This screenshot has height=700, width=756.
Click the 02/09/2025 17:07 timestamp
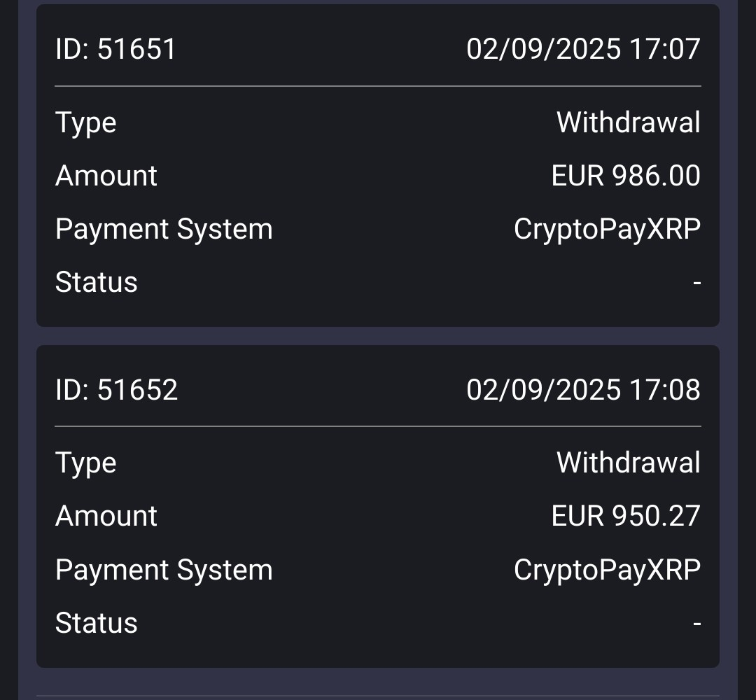coord(583,50)
